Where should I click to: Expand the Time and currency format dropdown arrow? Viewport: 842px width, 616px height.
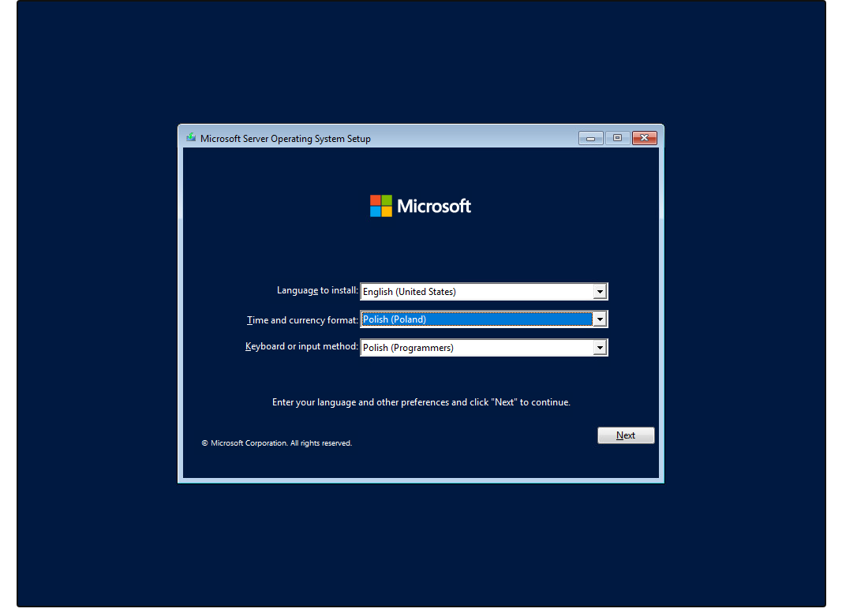[x=600, y=319]
